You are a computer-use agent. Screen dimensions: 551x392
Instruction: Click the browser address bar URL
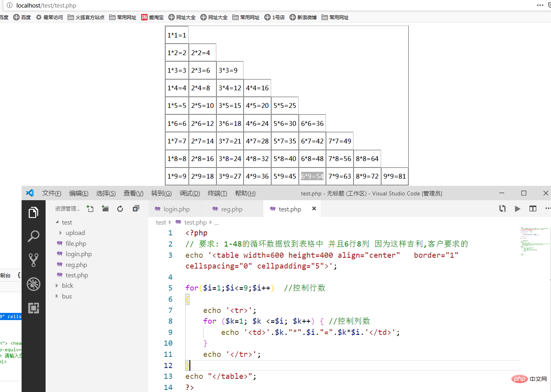[46, 6]
